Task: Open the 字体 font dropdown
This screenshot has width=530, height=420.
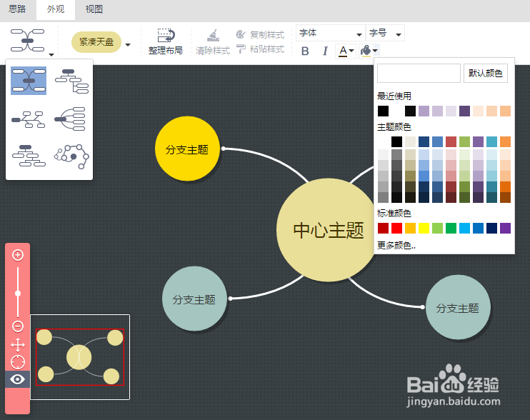Action: coord(331,33)
